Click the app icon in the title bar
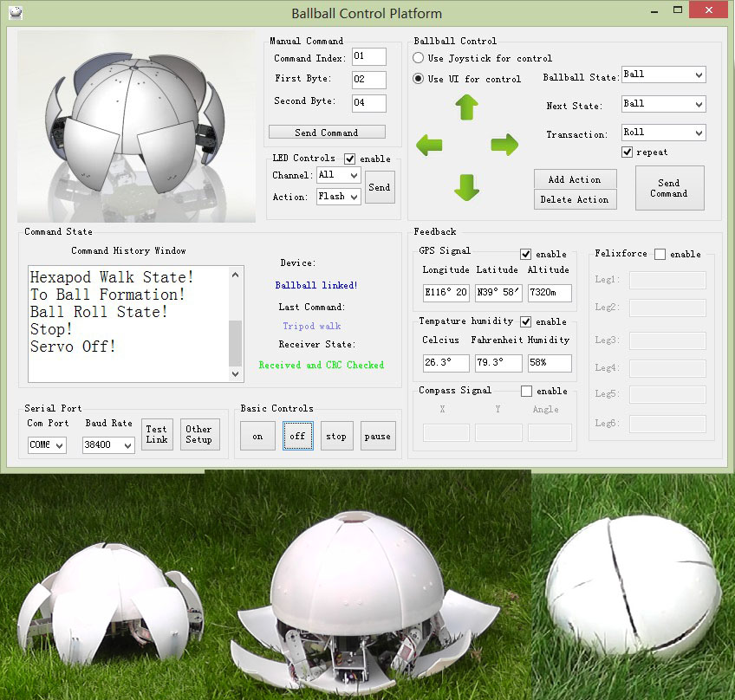 (x=15, y=13)
